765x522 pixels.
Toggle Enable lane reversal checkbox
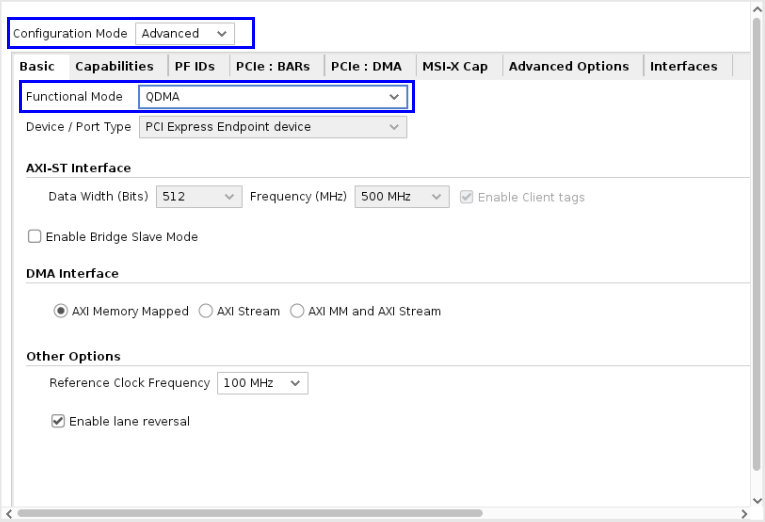(58, 421)
